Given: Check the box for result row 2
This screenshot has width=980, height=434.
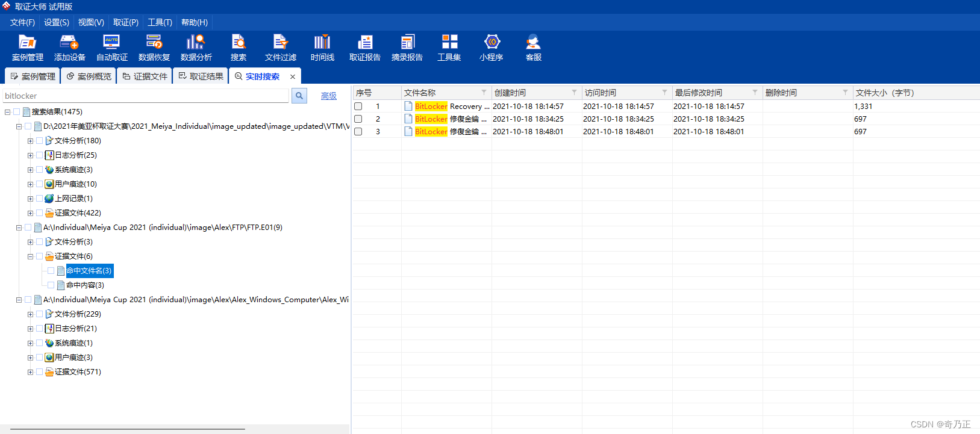Looking at the screenshot, I should (x=358, y=119).
